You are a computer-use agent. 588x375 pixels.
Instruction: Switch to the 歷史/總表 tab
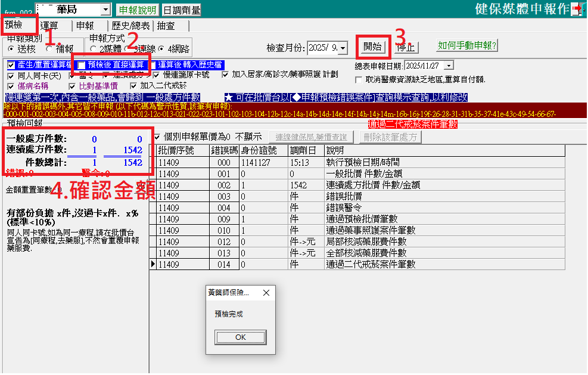coord(130,26)
